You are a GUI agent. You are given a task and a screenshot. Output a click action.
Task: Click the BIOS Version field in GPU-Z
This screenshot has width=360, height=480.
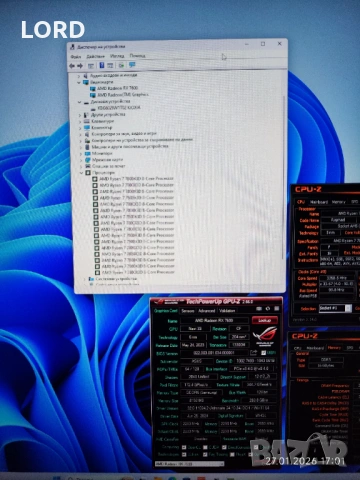(214, 353)
